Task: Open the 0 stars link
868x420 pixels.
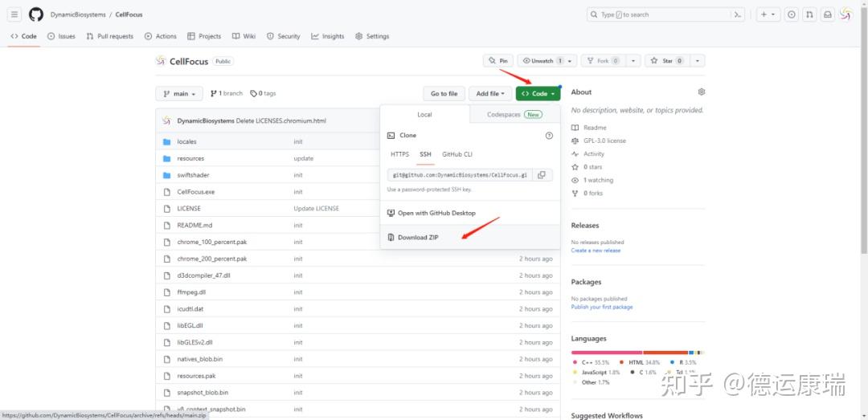Action: click(587, 167)
